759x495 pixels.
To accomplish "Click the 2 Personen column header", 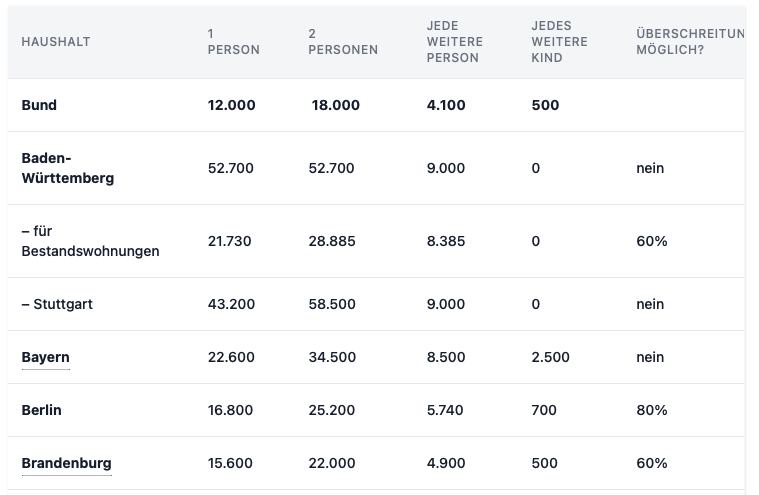I will 343,42.
